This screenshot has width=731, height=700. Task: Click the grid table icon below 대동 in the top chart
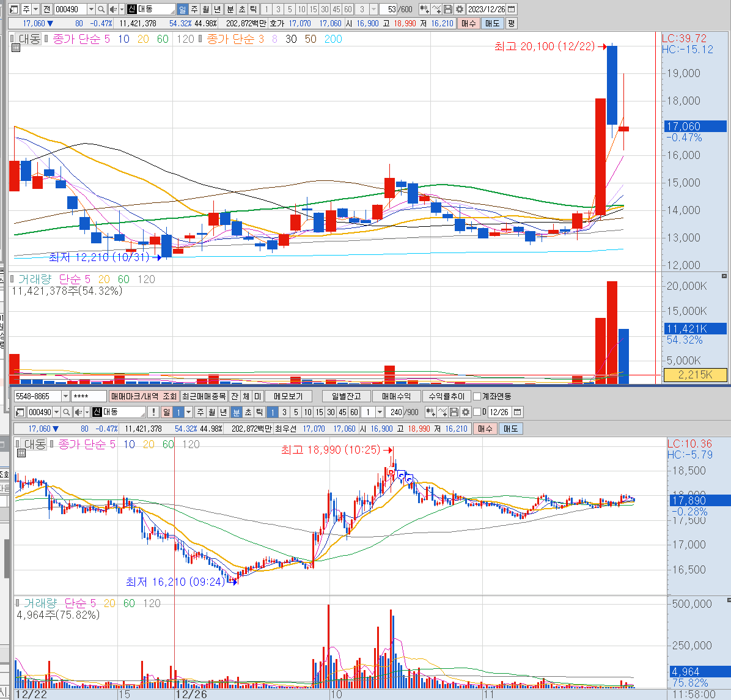pos(16,48)
